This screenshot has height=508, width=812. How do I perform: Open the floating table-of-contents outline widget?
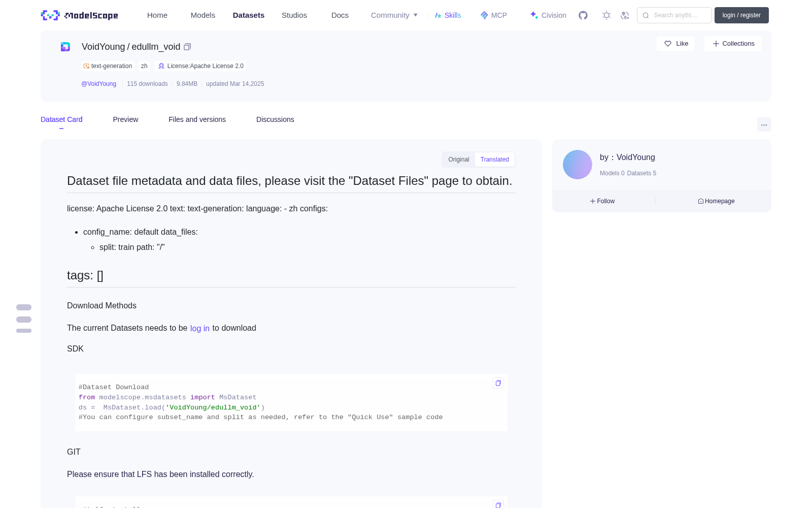(x=24, y=319)
